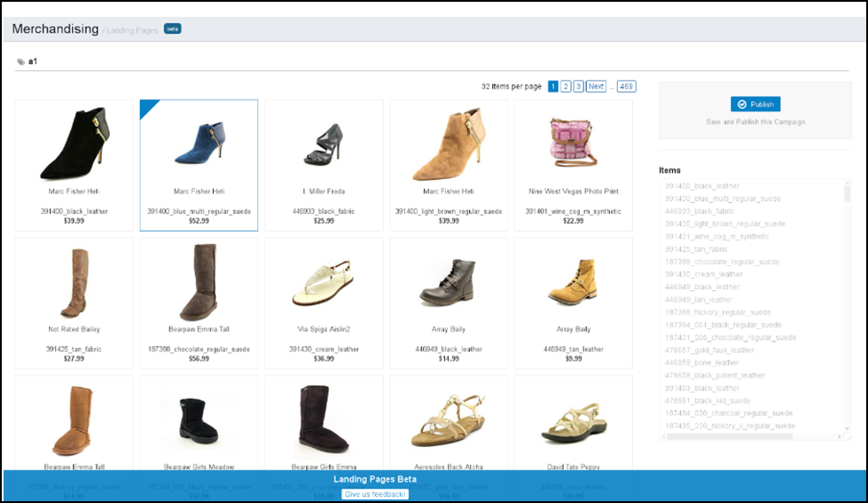
Task: Click 187401_205_chocolate_regular_suede in Items list
Action: [731, 337]
